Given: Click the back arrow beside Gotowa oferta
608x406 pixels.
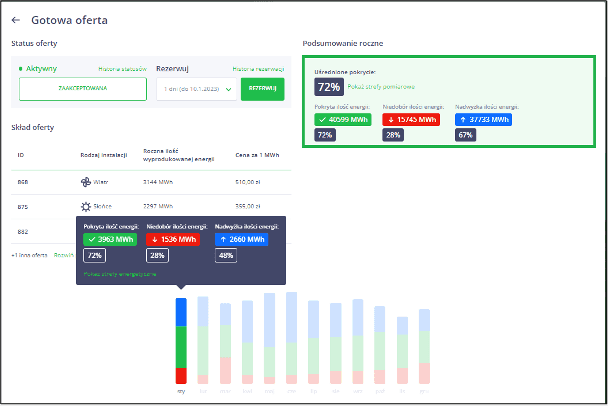Looking at the screenshot, I should pyautogui.click(x=15, y=20).
